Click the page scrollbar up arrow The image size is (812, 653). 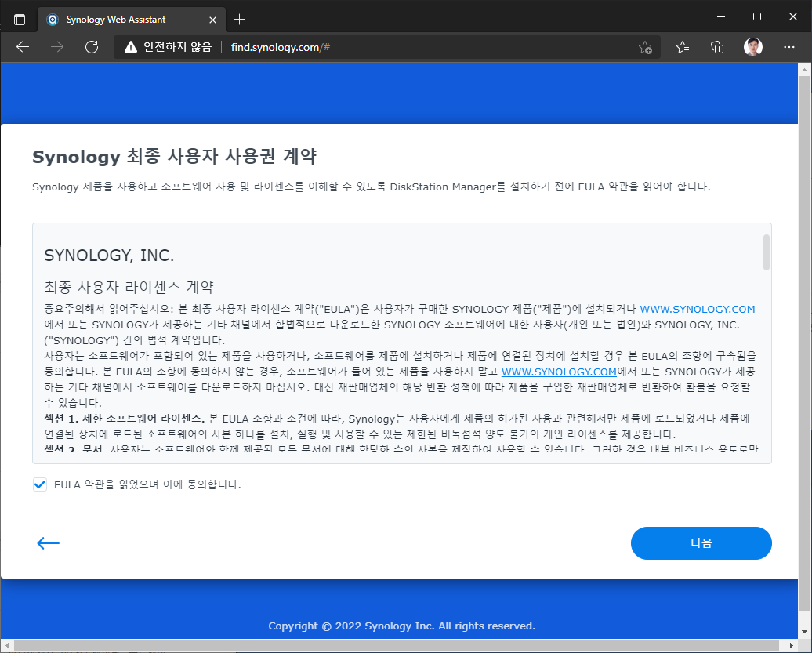click(805, 69)
